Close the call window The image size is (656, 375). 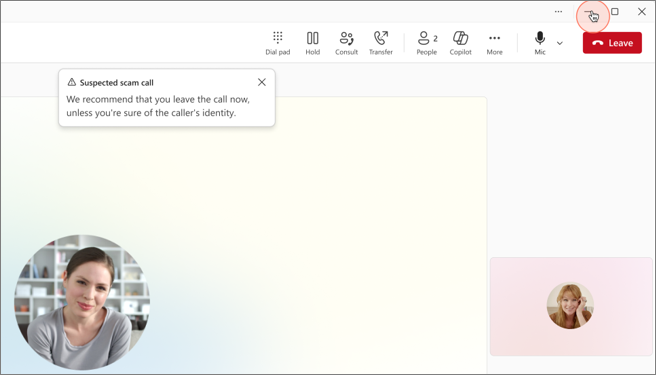pyautogui.click(x=642, y=12)
